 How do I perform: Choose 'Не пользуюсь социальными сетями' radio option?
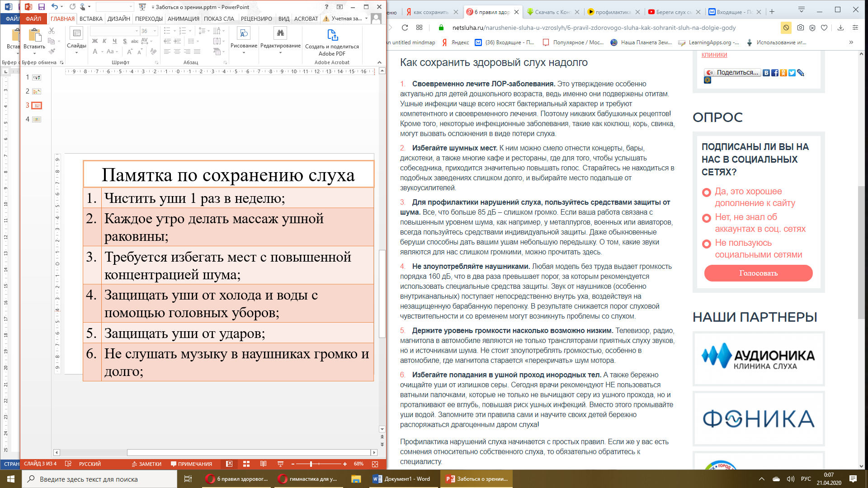pyautogui.click(x=706, y=244)
